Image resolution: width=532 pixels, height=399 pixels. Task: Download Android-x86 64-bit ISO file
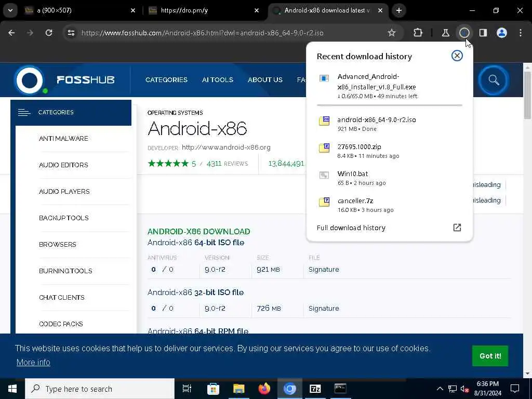196,243
